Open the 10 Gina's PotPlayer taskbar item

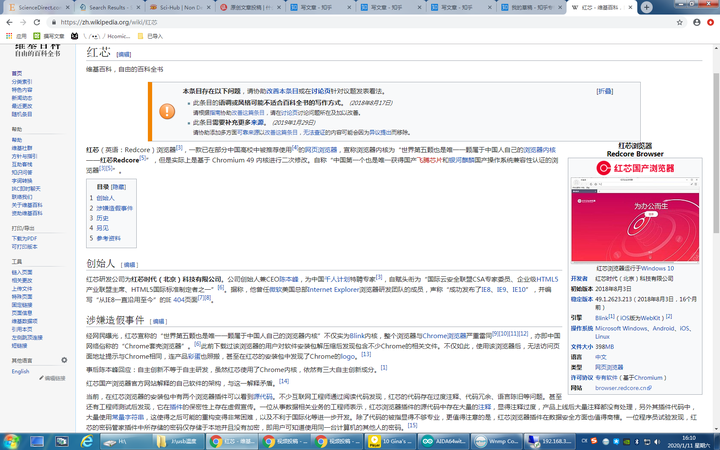pyautogui.click(x=392, y=441)
